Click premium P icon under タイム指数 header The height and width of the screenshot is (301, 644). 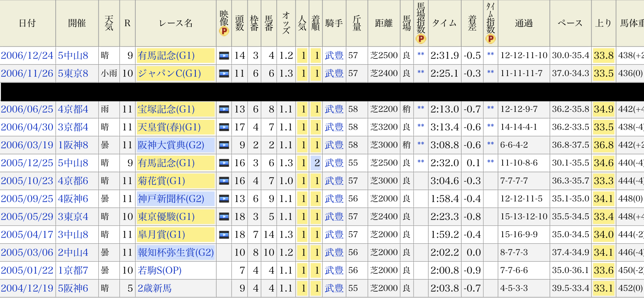tap(490, 39)
